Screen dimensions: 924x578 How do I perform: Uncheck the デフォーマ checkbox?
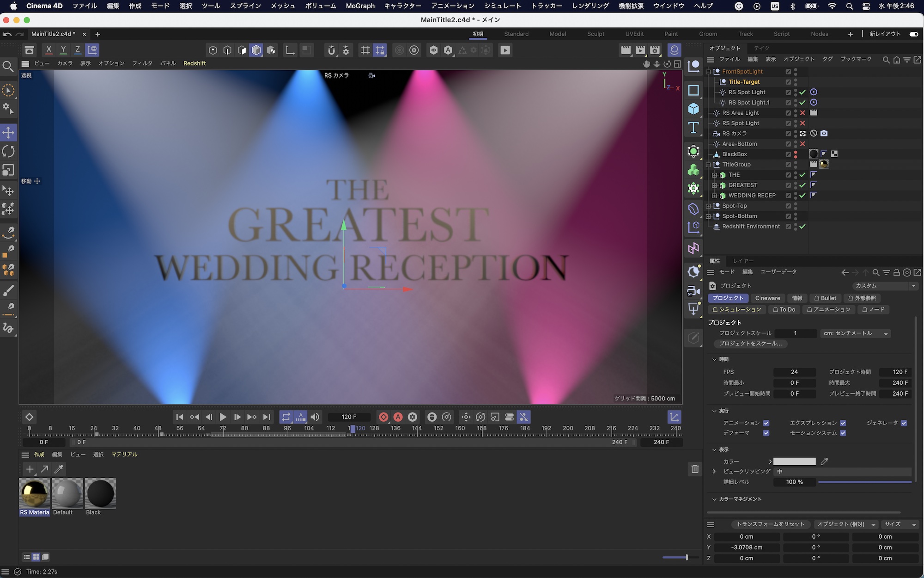tap(766, 433)
